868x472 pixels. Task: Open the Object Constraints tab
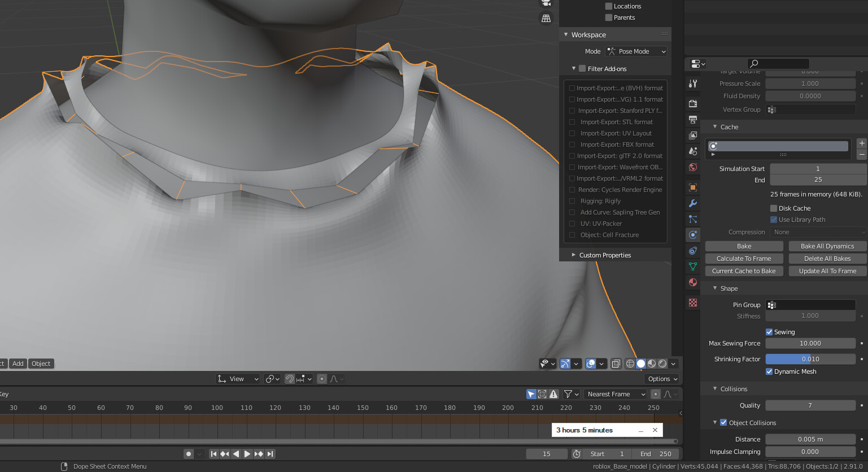click(693, 250)
